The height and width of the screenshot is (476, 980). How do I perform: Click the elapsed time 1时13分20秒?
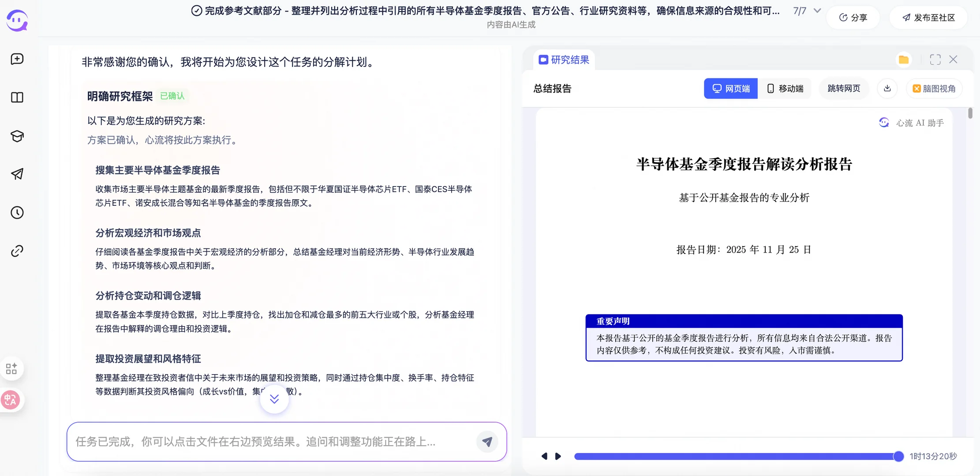pos(933,457)
